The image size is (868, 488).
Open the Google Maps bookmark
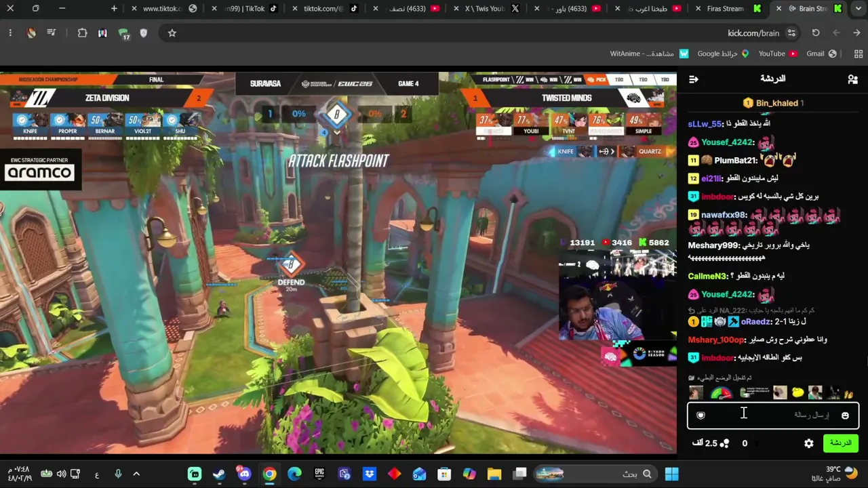[x=723, y=54]
